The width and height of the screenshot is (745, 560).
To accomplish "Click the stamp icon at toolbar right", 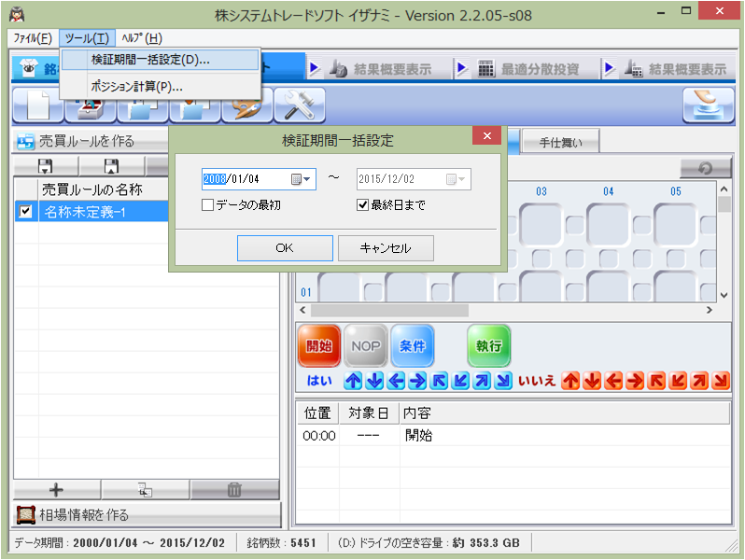I will tap(709, 105).
